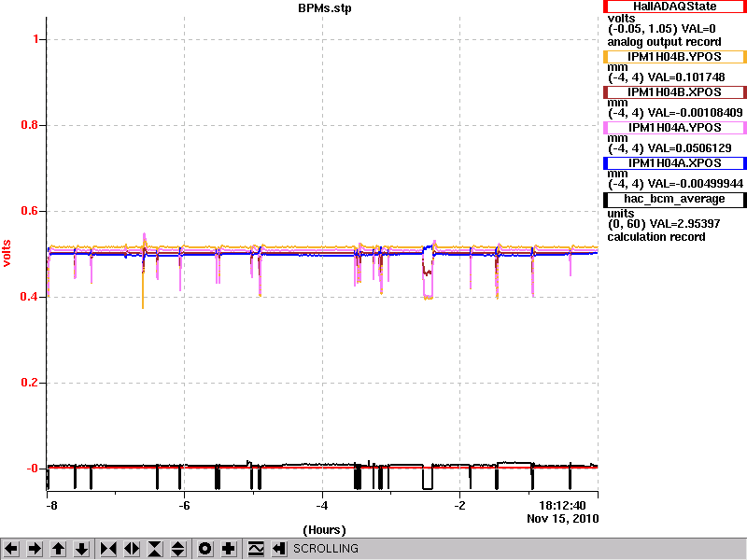Click the (-0.05, 1.05) VAL=0 range text

[x=662, y=29]
